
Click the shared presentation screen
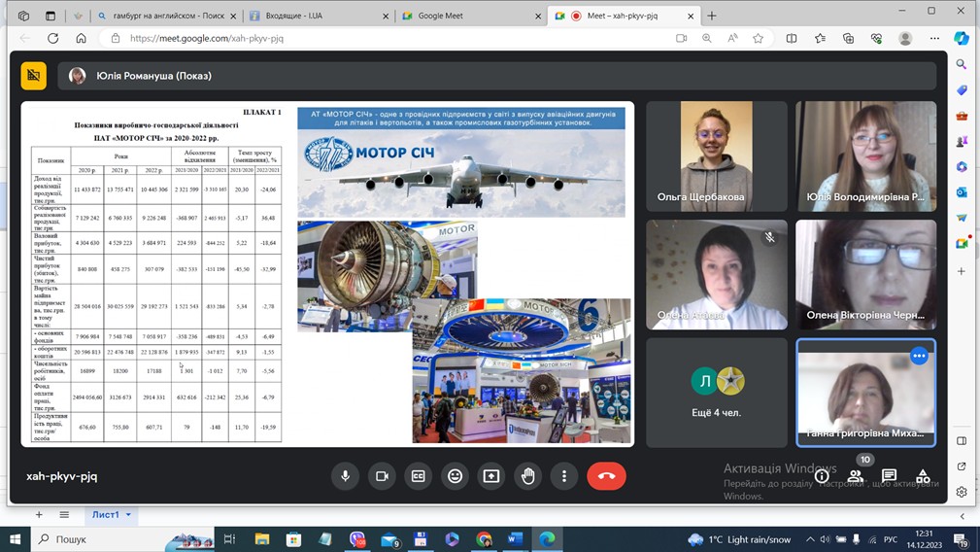(x=327, y=274)
